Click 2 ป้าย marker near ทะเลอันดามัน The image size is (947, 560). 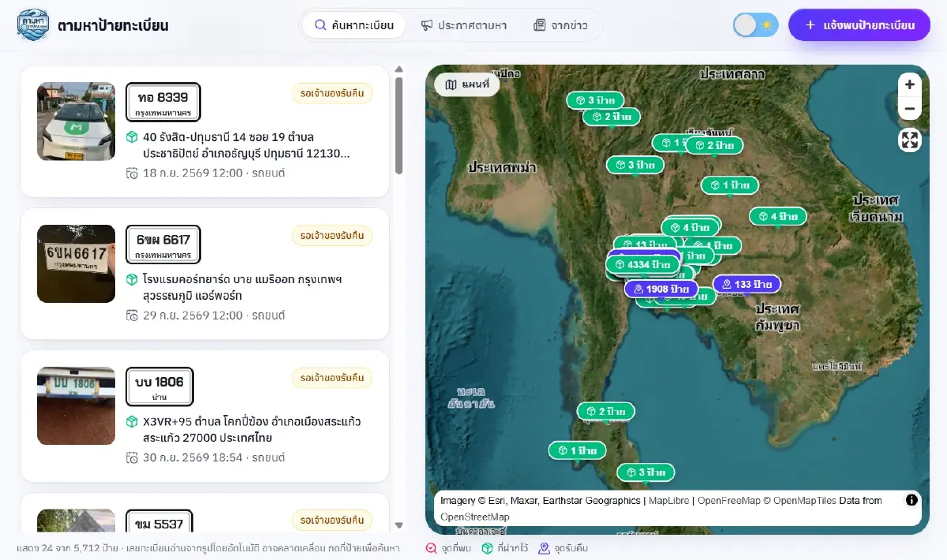click(x=605, y=412)
